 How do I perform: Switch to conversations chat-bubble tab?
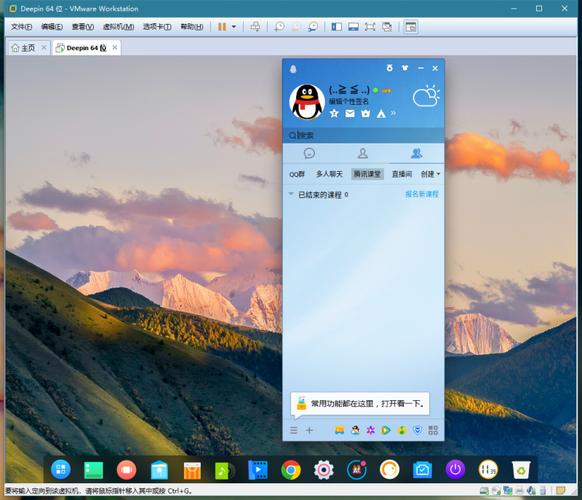(x=309, y=153)
